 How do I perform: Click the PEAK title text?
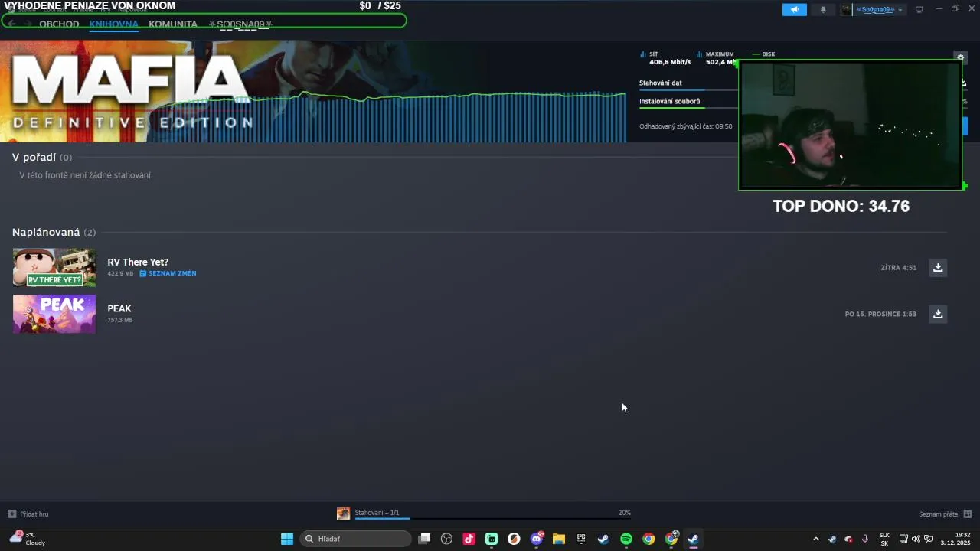point(119,308)
